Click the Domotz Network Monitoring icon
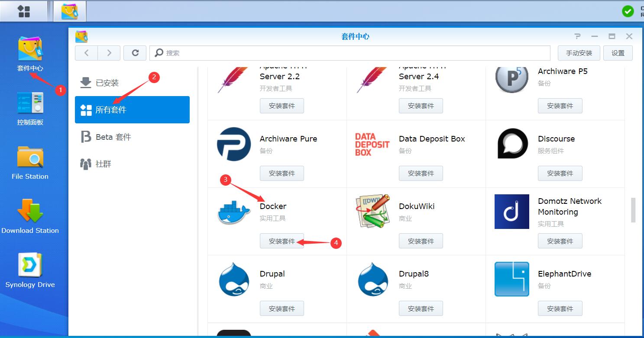644x338 pixels. [x=512, y=212]
